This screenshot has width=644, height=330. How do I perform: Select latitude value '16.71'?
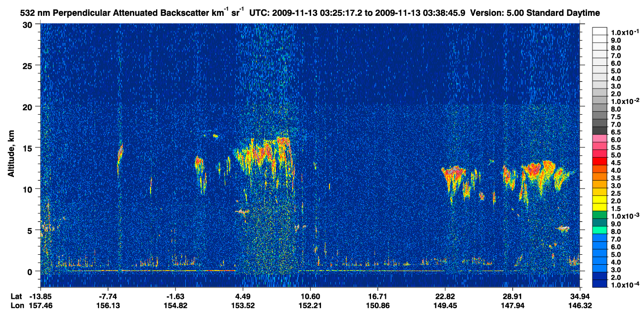tap(377, 296)
